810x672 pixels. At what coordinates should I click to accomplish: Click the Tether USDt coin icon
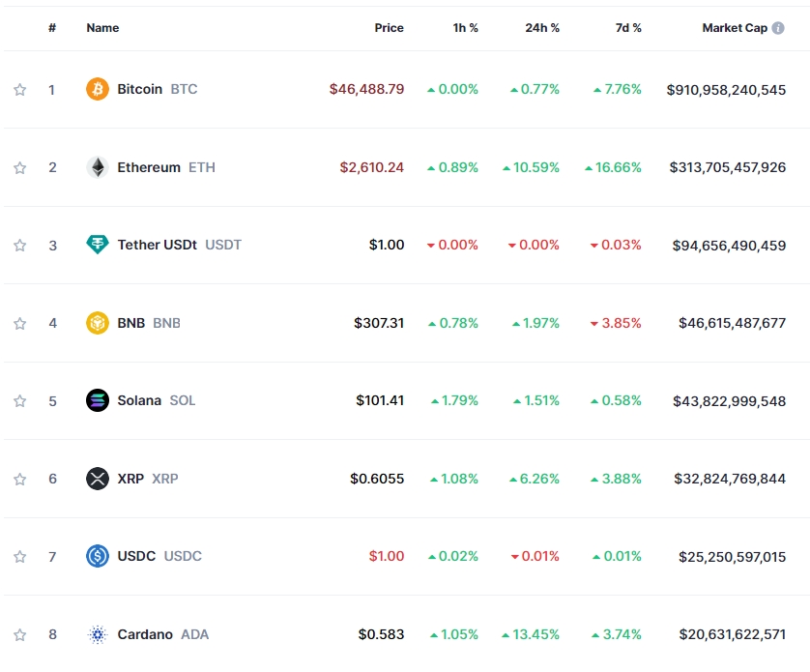point(98,245)
